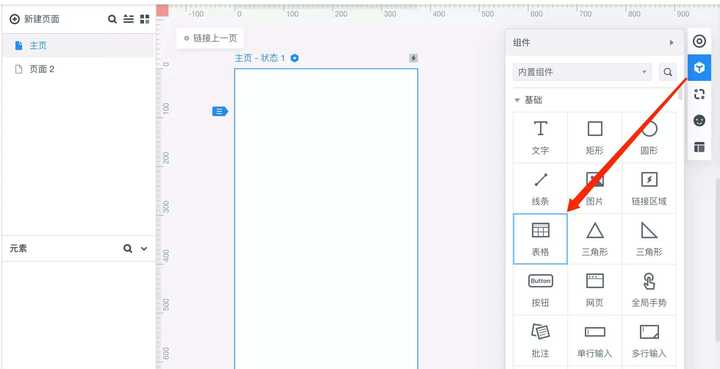Choose the 网页 webpage component
720x369 pixels.
pyautogui.click(x=595, y=290)
